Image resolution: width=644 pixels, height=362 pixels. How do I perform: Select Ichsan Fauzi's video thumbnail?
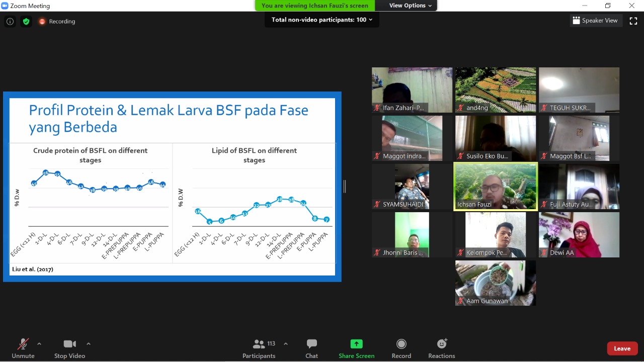tap(496, 186)
